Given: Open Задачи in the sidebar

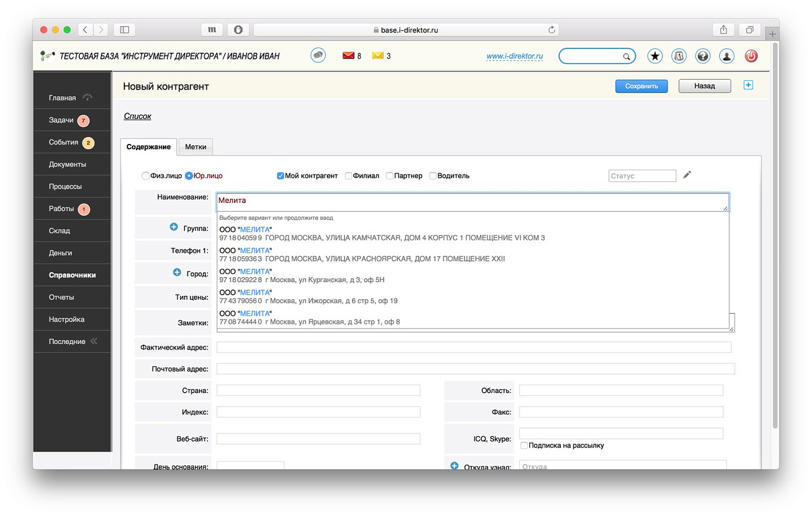Looking at the screenshot, I should 72,120.
